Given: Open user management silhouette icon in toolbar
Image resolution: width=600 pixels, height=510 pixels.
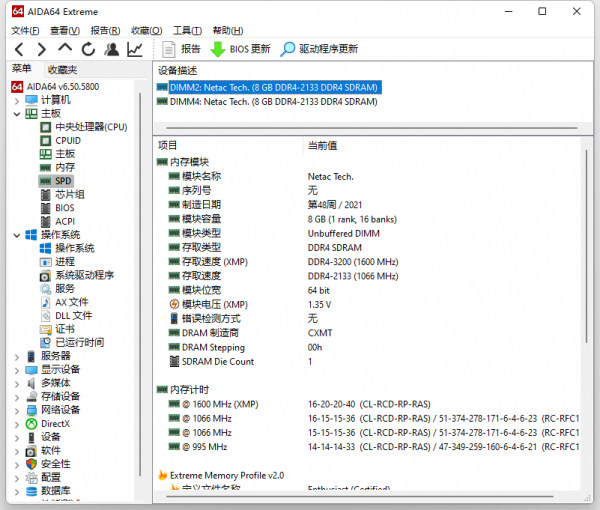Looking at the screenshot, I should pos(112,49).
